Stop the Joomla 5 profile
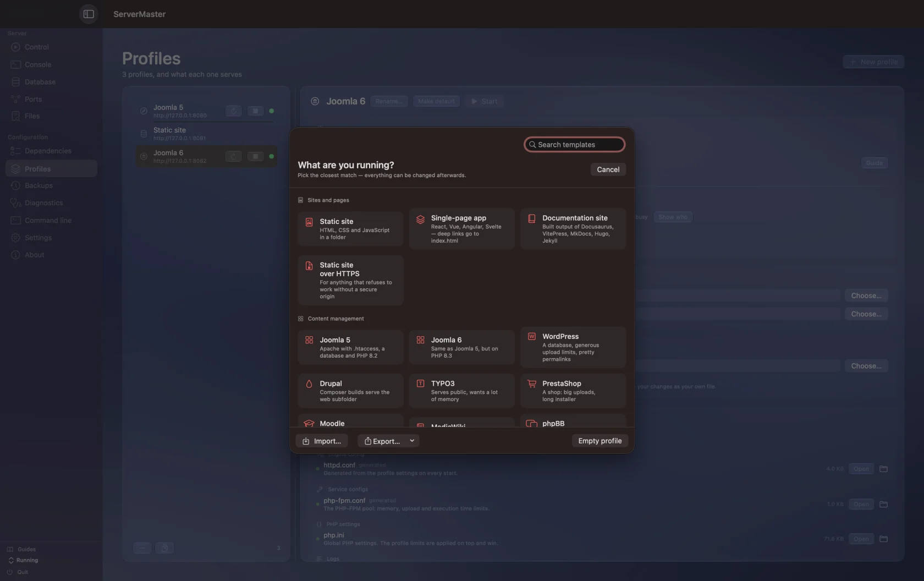The height and width of the screenshot is (581, 924). (x=255, y=111)
